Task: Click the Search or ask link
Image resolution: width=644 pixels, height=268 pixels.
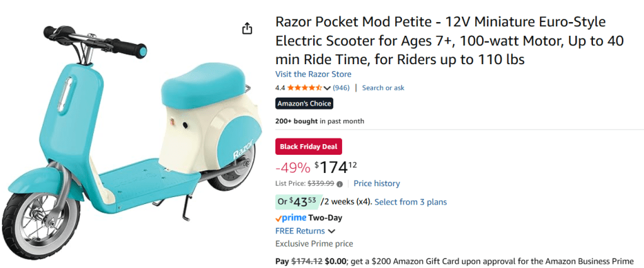Action: pos(383,88)
